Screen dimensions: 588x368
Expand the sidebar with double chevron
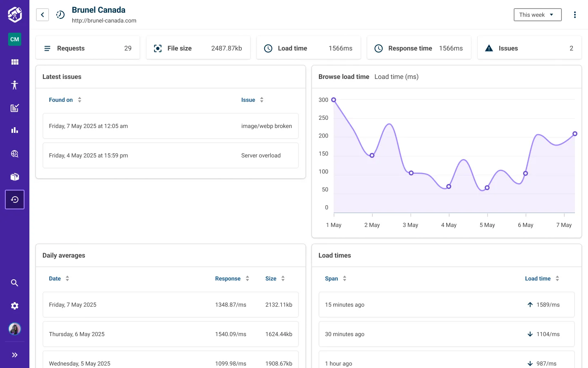15,355
